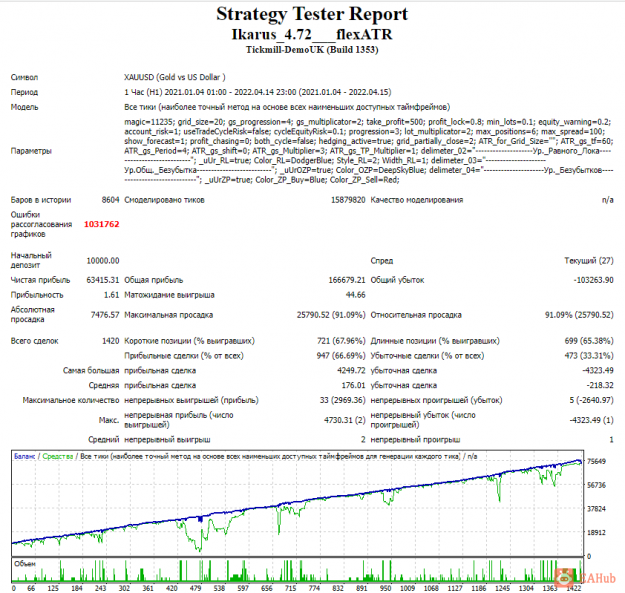Click the 'Матожидание выигрыша' label

[x=169, y=295]
